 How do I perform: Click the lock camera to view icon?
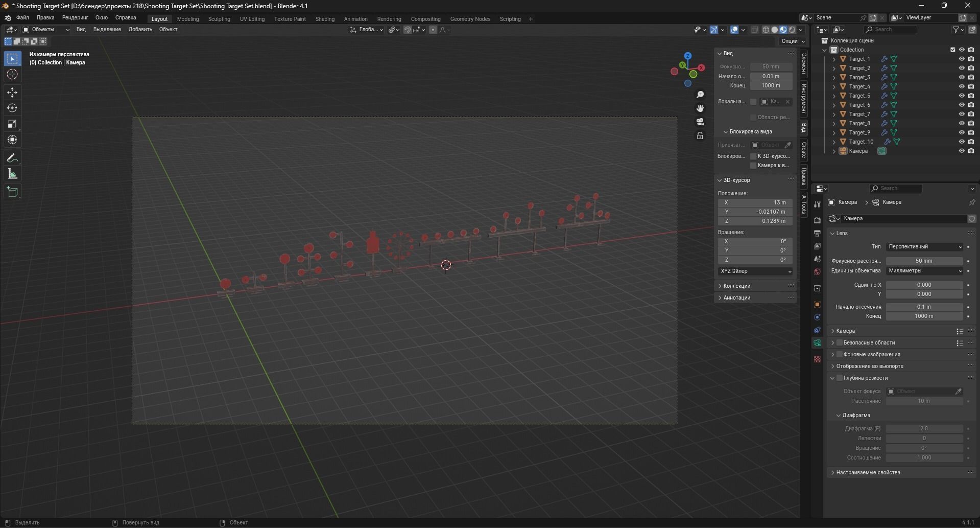pos(700,135)
